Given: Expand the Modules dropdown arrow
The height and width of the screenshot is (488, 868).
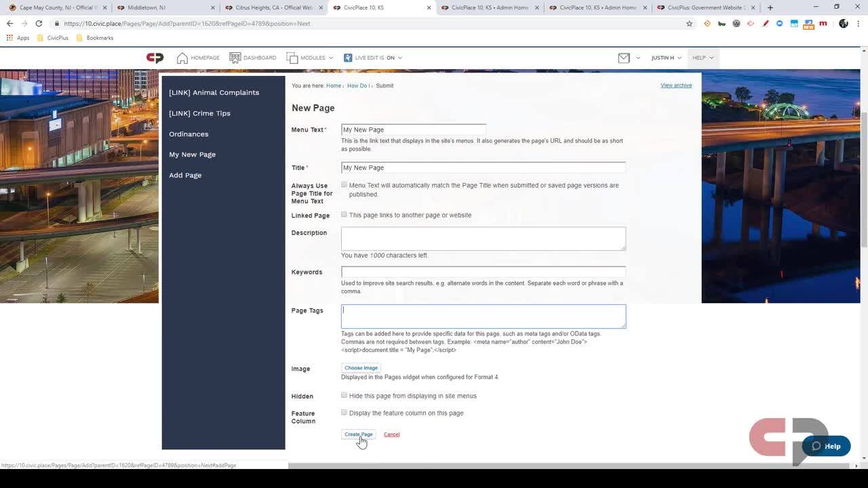Looking at the screenshot, I should pyautogui.click(x=331, y=58).
